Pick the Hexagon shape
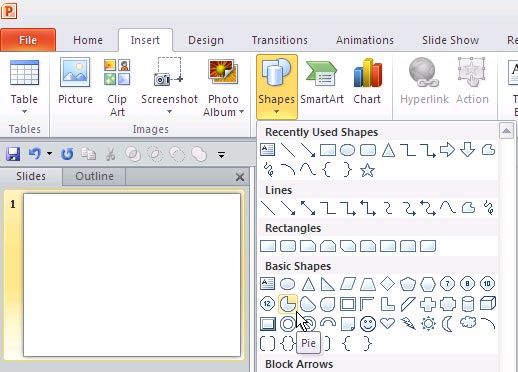 tap(428, 284)
